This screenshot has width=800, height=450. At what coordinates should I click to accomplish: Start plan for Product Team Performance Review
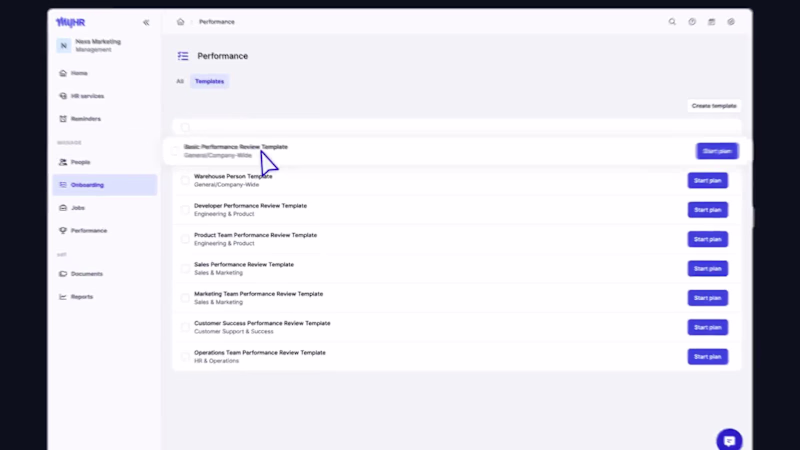coord(707,239)
